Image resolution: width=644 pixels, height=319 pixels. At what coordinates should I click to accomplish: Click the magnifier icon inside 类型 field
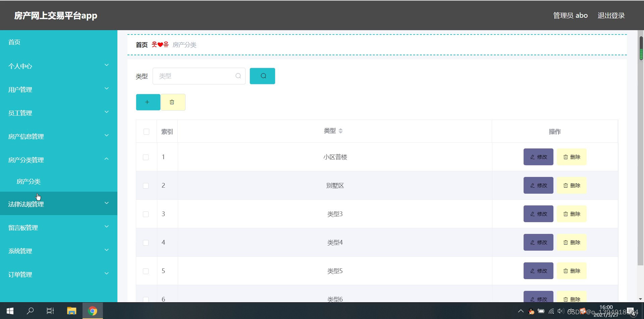tap(238, 76)
